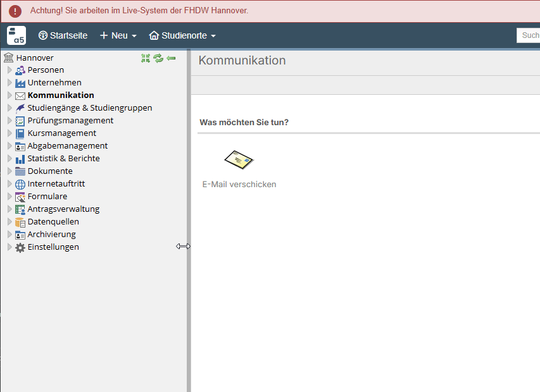Expand the Abgabemanagement tree node
This screenshot has width=540, height=392.
tap(9, 146)
